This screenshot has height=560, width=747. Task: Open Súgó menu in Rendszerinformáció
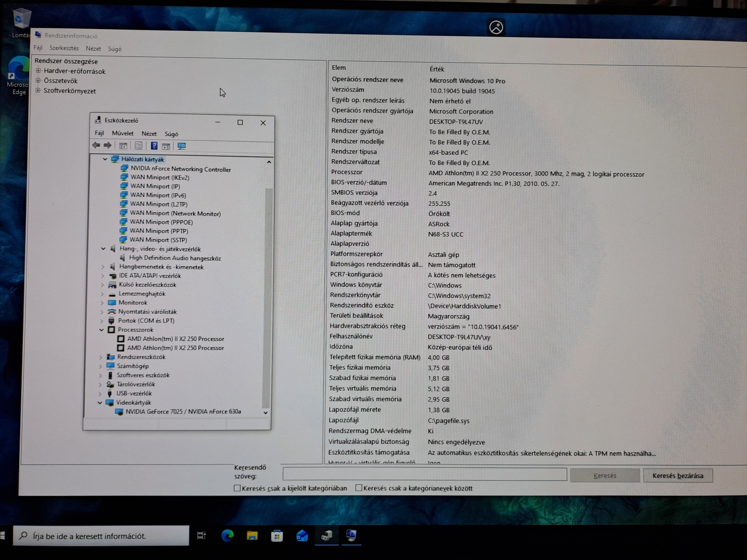(x=115, y=49)
